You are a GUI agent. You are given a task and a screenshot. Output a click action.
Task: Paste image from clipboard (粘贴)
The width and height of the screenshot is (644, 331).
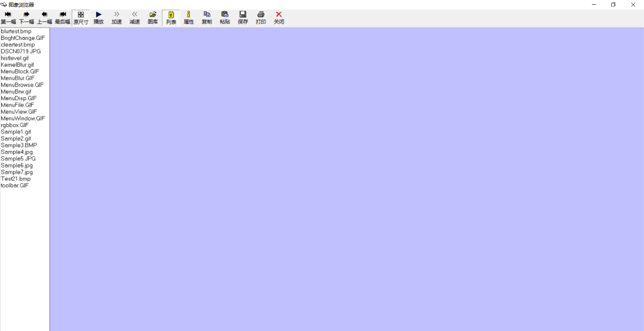[224, 17]
